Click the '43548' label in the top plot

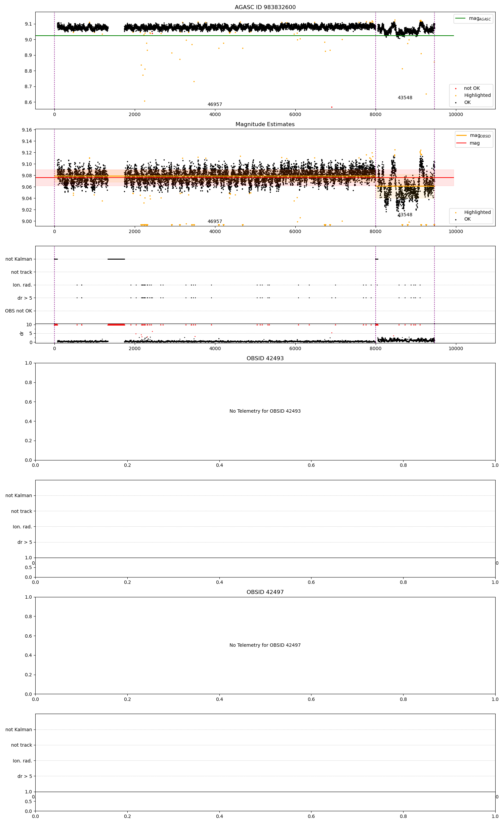click(405, 98)
